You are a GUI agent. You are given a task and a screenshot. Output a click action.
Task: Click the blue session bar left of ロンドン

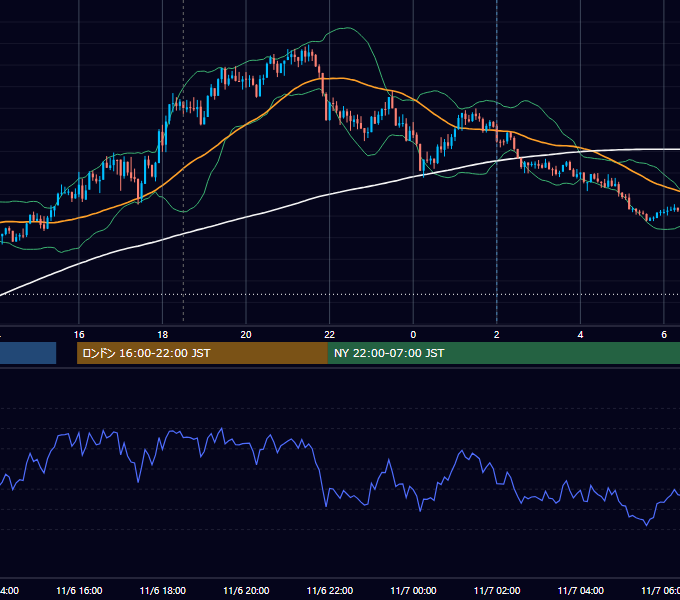tap(28, 353)
